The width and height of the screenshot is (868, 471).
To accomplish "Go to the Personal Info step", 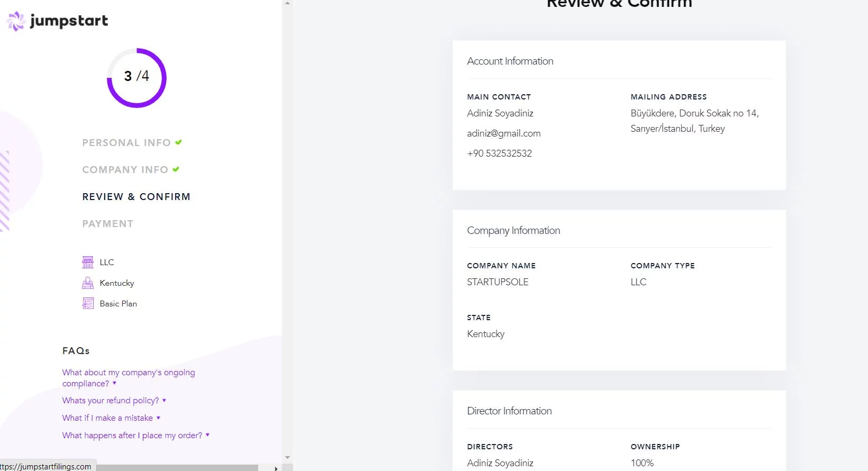I will point(126,143).
